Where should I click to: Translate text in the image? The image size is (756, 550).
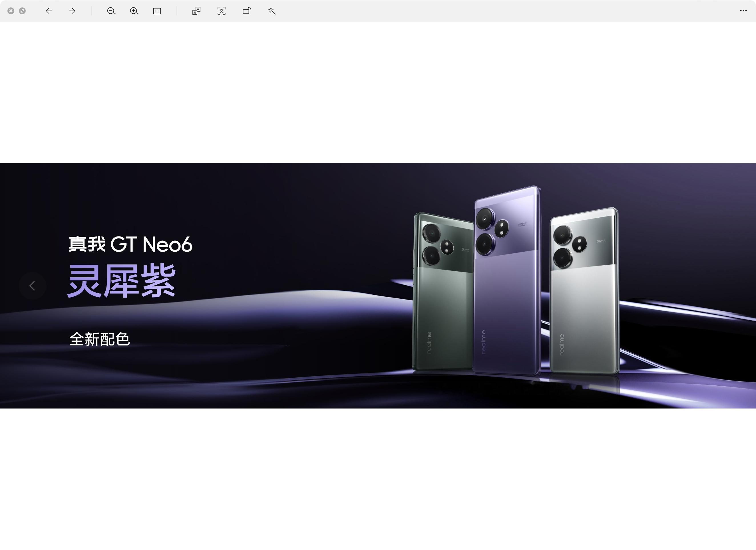(x=196, y=11)
